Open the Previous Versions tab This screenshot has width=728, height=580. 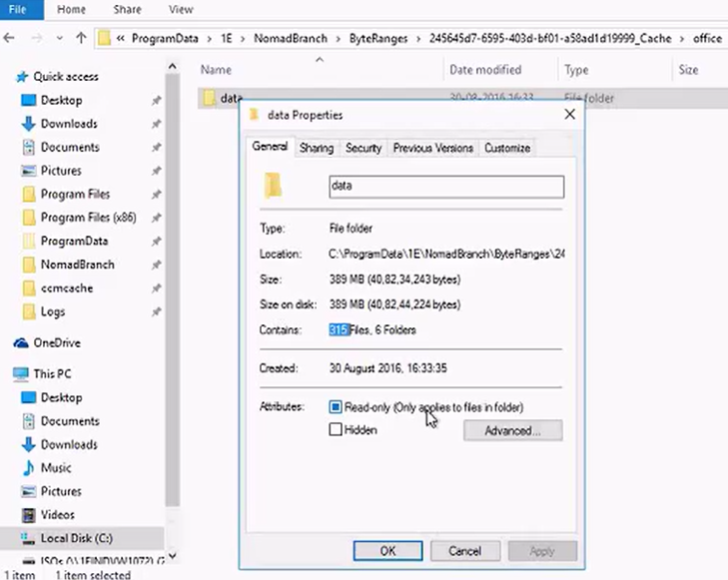click(432, 148)
